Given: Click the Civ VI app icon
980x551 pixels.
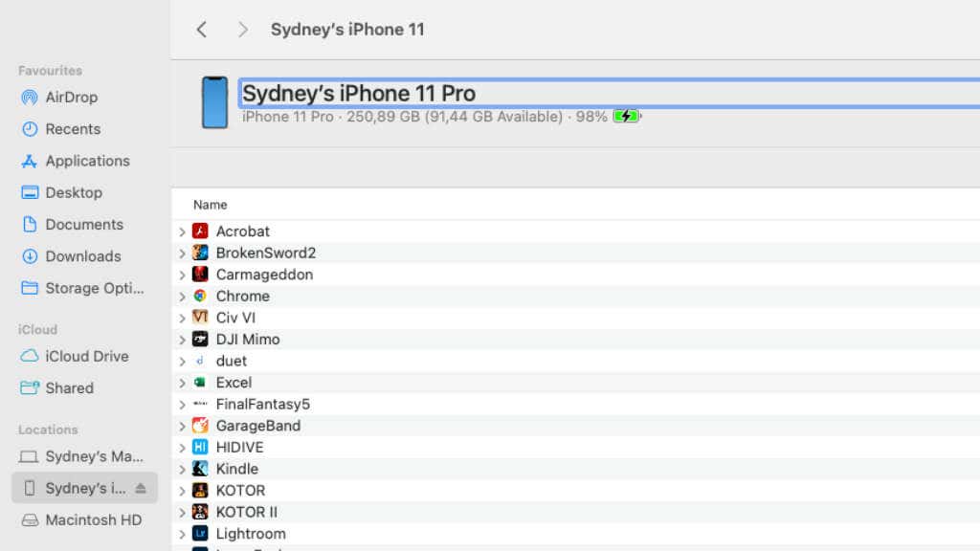Looking at the screenshot, I should [200, 318].
